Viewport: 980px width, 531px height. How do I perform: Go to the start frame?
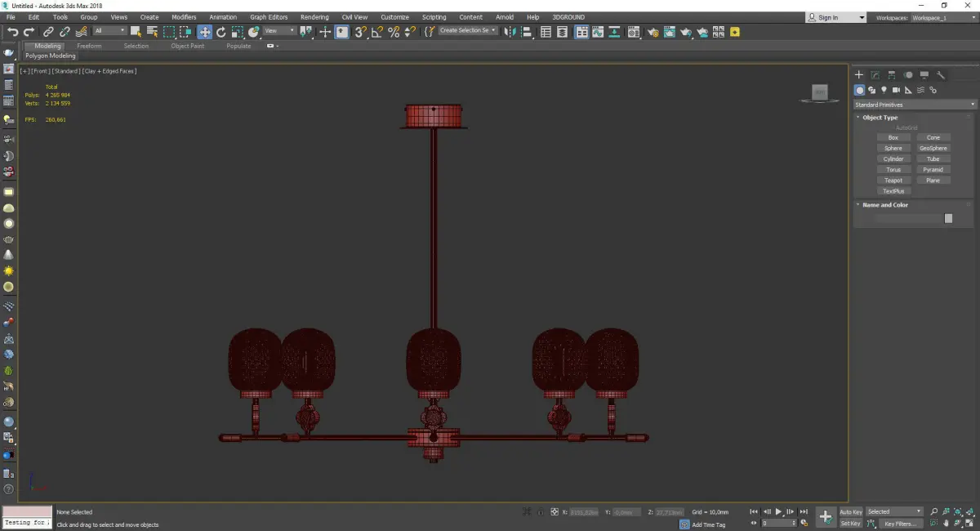point(754,511)
